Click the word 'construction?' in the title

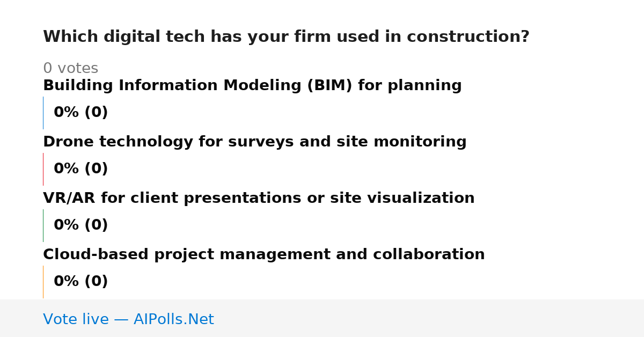pyautogui.click(x=468, y=37)
